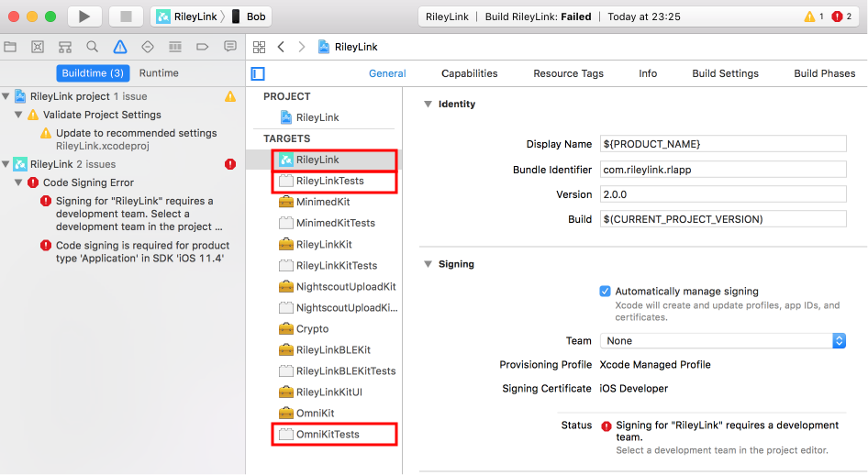This screenshot has height=475, width=868.
Task: Select the RileyLinkTests target
Action: pyautogui.click(x=324, y=181)
